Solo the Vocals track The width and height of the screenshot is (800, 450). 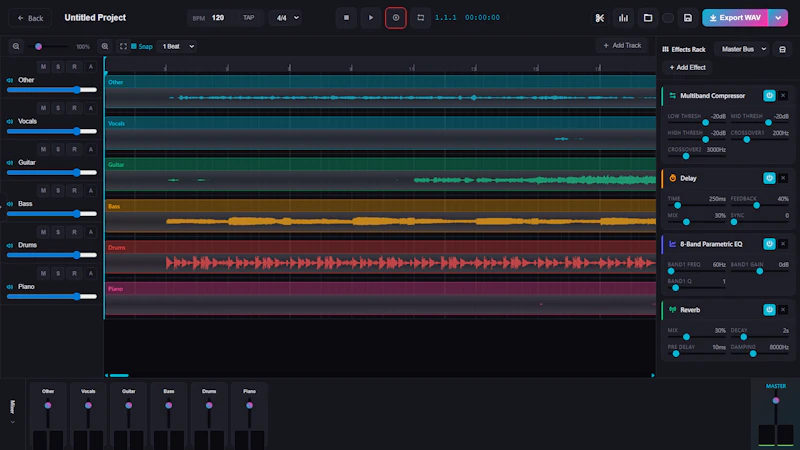click(58, 108)
